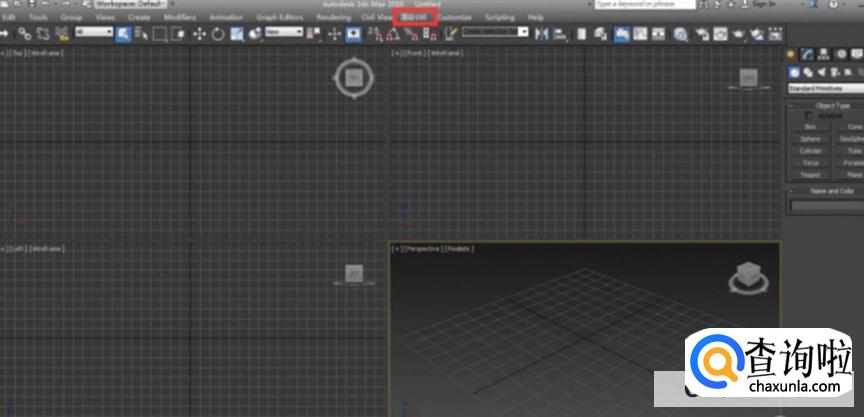Click the Align tool icon
Viewport: 864px width, 417px height.
[560, 34]
